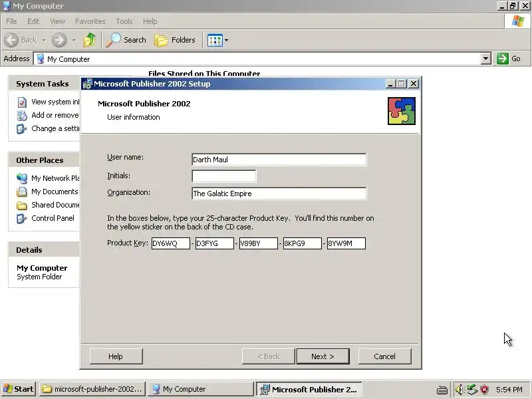Viewport: 532px width, 399px height.
Task: Expand the Views dropdown arrow
Action: click(x=226, y=40)
